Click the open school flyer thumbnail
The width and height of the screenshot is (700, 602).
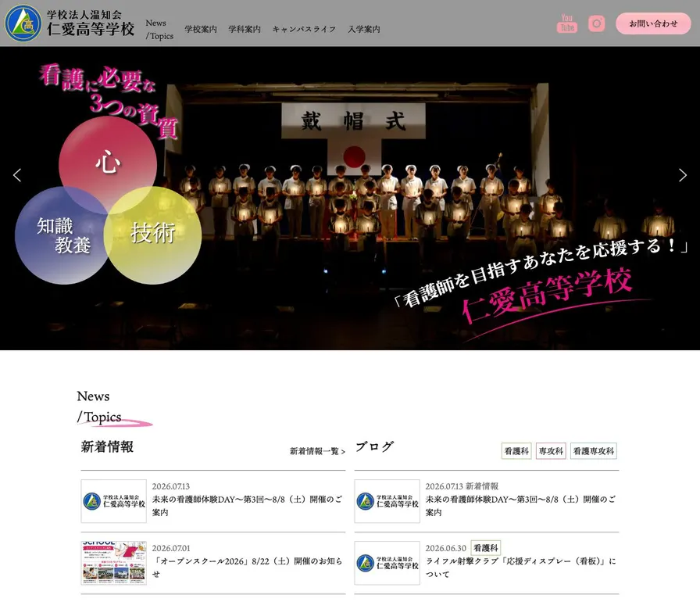point(114,563)
